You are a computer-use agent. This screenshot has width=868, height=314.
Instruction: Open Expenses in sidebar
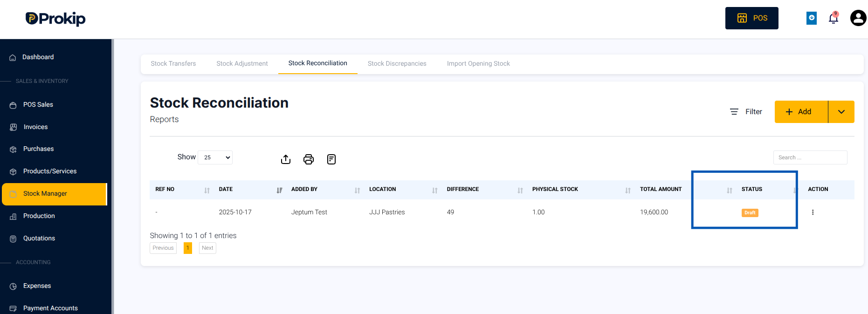point(37,286)
